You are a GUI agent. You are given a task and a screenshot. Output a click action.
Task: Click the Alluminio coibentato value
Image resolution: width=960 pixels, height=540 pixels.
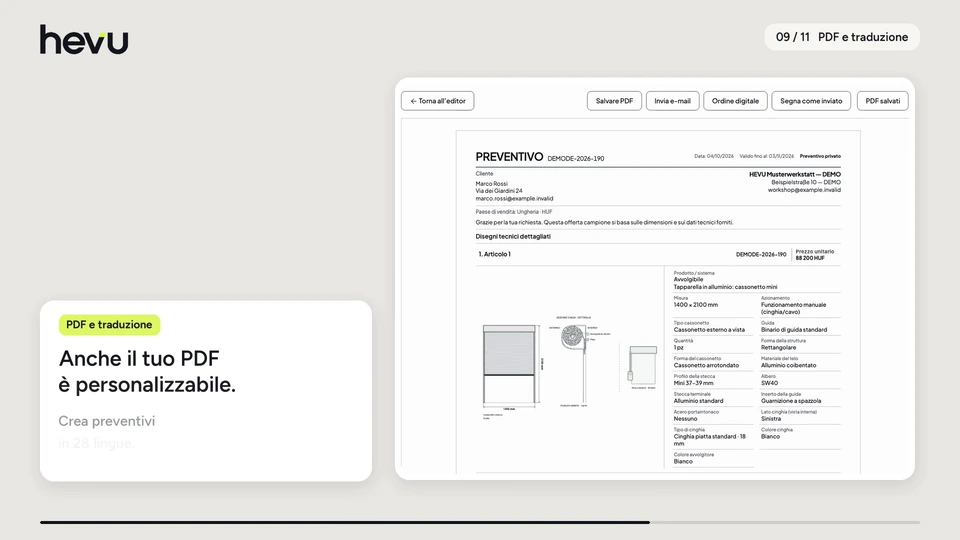pos(789,365)
